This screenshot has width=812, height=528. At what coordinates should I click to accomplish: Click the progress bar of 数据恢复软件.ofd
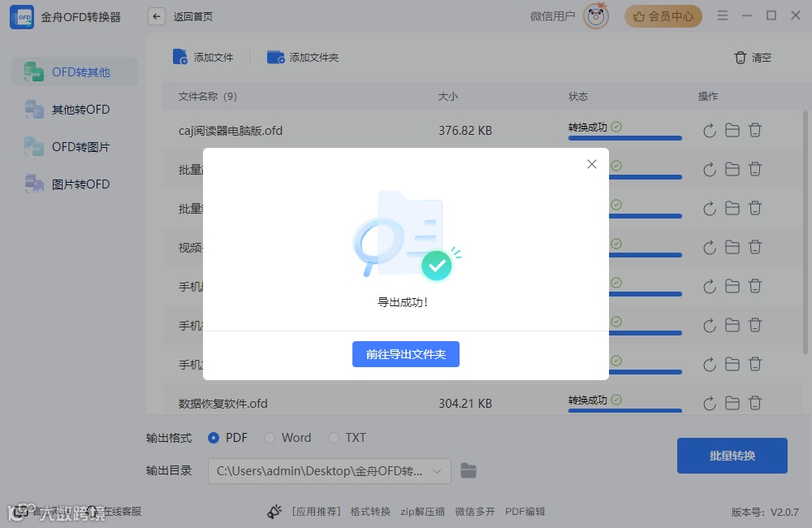click(x=624, y=411)
